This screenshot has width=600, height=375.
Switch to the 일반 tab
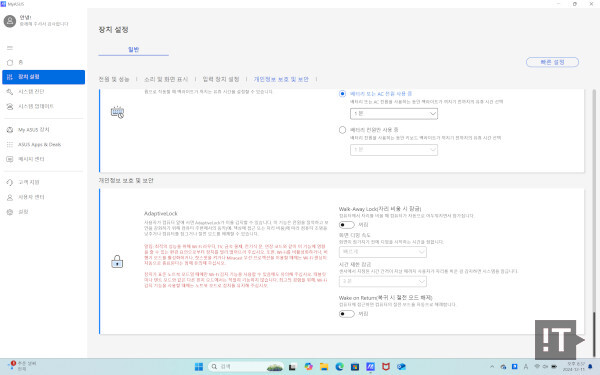pos(134,50)
